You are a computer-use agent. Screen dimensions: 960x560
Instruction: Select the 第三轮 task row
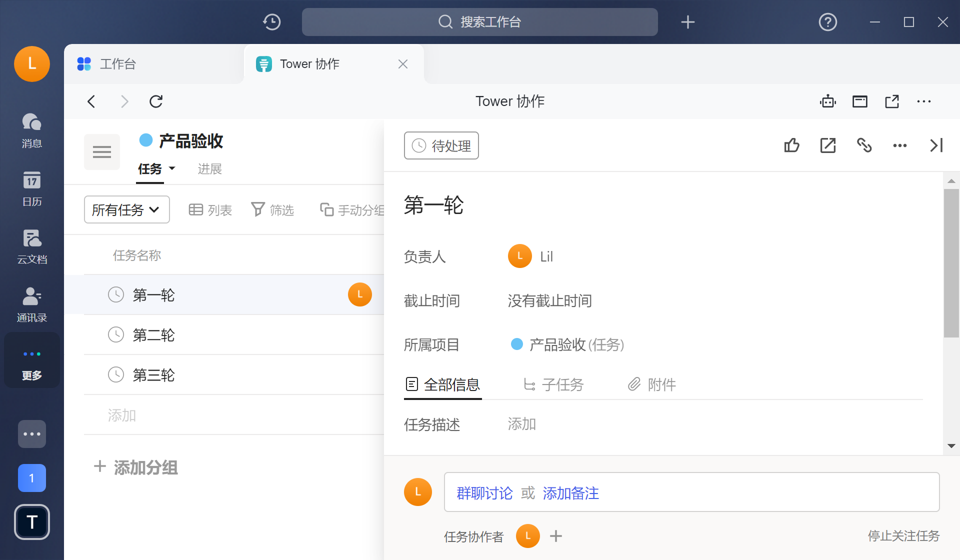[x=234, y=375]
